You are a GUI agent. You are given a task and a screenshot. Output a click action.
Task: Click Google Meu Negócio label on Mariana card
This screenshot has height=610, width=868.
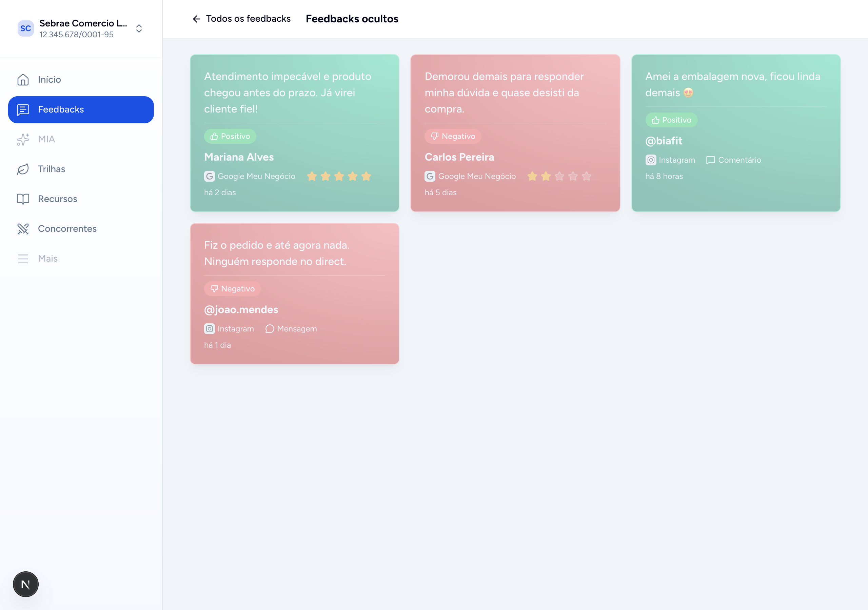click(256, 176)
